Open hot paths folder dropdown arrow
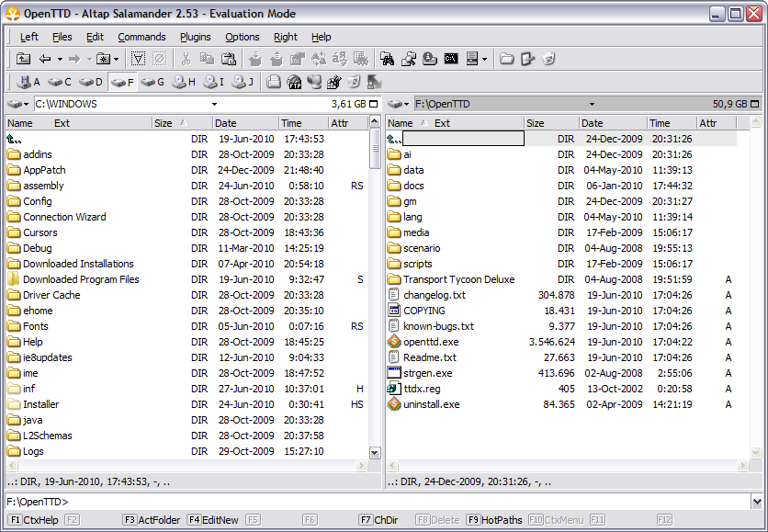This screenshot has height=532, width=768. click(116, 60)
